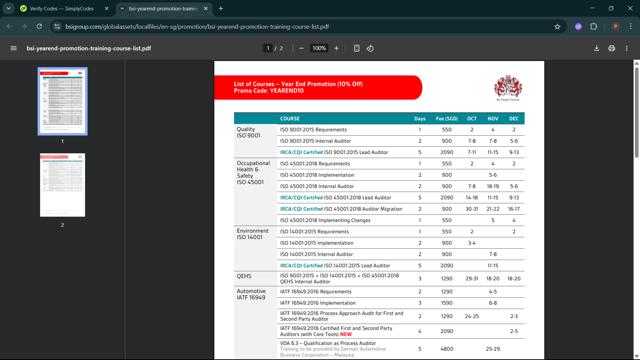Click ISO 45001:2018 Auditor Migration course
The image size is (640, 360).
pyautogui.click(x=341, y=209)
